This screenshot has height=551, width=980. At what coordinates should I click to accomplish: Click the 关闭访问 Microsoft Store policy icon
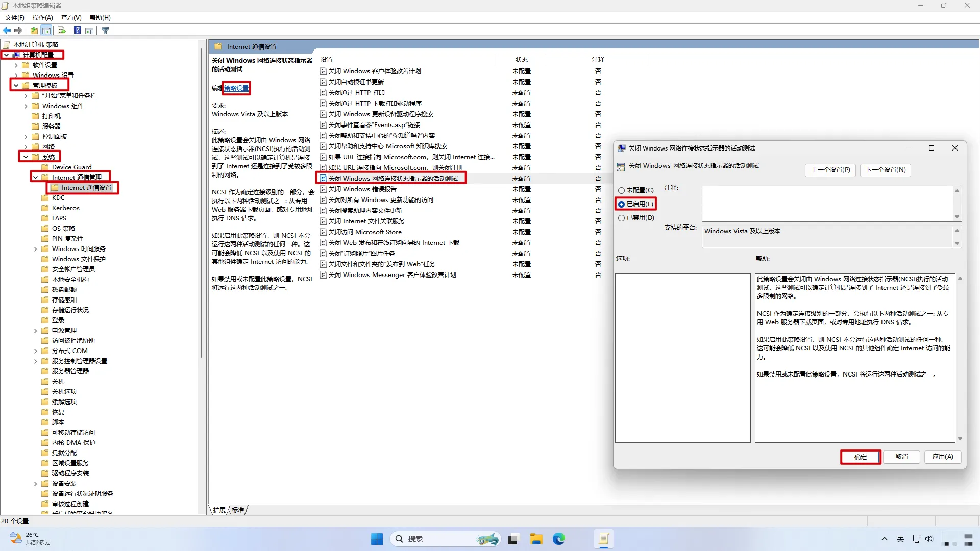pos(323,232)
